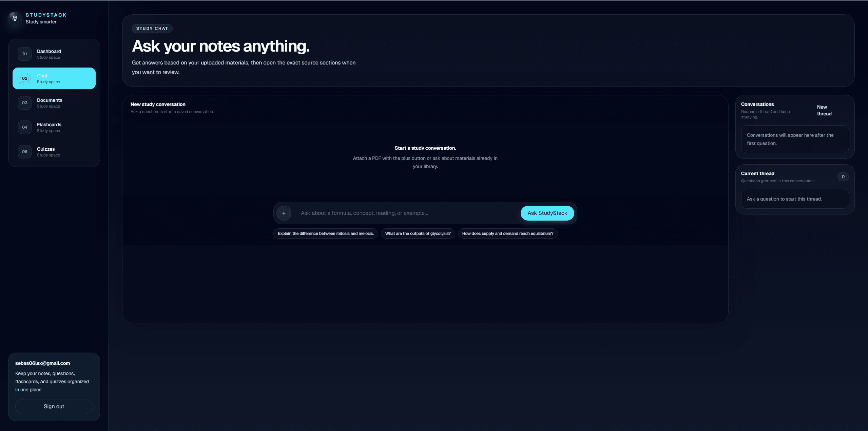Select the Chat section
The height and width of the screenshot is (431, 868).
54,78
